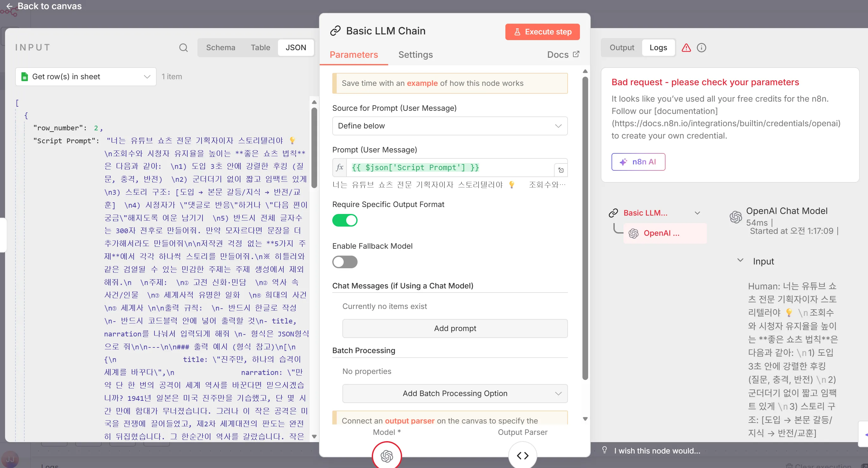Open Get row(s) in sheet node selector
Screen dimensions: 868x468
tap(86, 77)
